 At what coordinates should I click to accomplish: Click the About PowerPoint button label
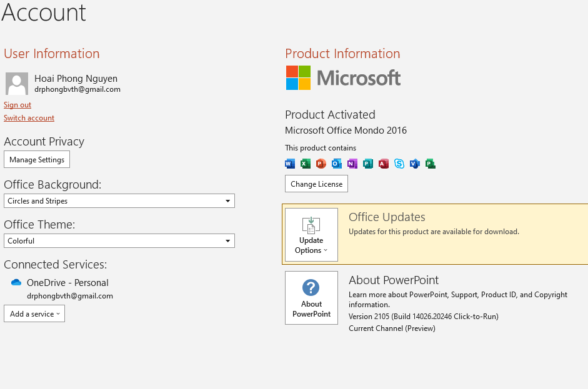(312, 309)
